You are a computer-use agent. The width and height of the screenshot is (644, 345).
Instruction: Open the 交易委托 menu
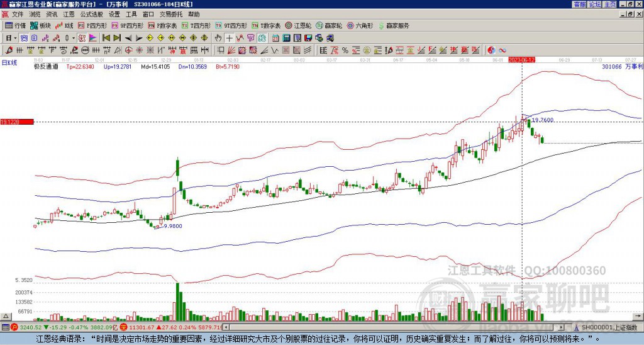pyautogui.click(x=171, y=14)
